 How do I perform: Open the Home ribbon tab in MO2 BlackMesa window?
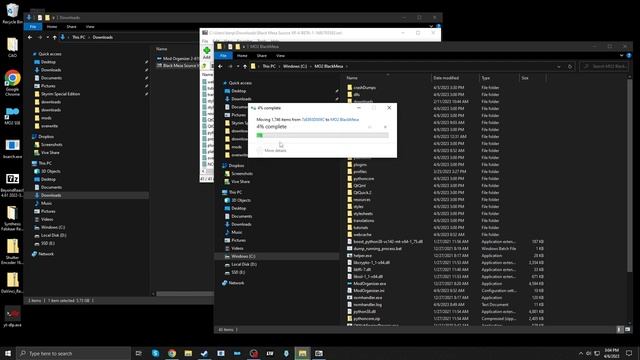tap(242, 56)
